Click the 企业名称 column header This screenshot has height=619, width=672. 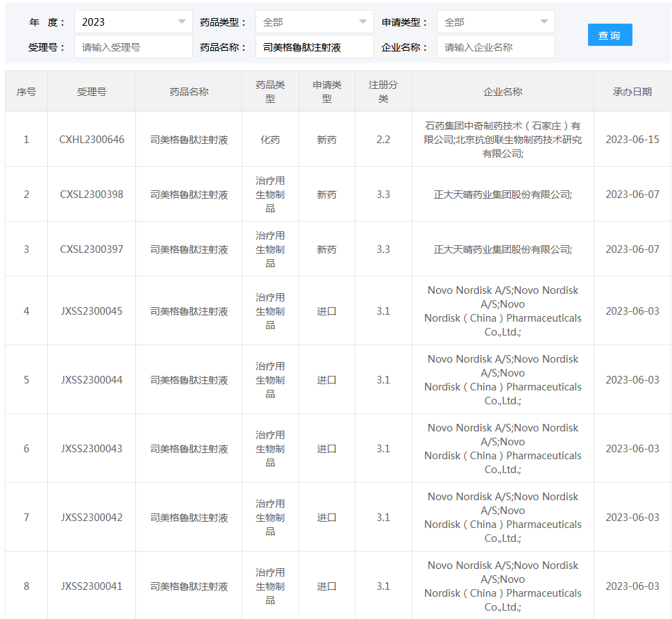[503, 92]
